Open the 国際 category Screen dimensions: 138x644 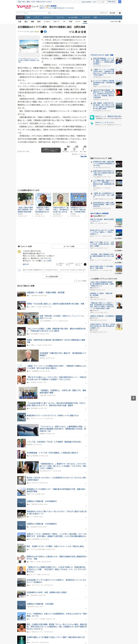[x=32, y=21]
